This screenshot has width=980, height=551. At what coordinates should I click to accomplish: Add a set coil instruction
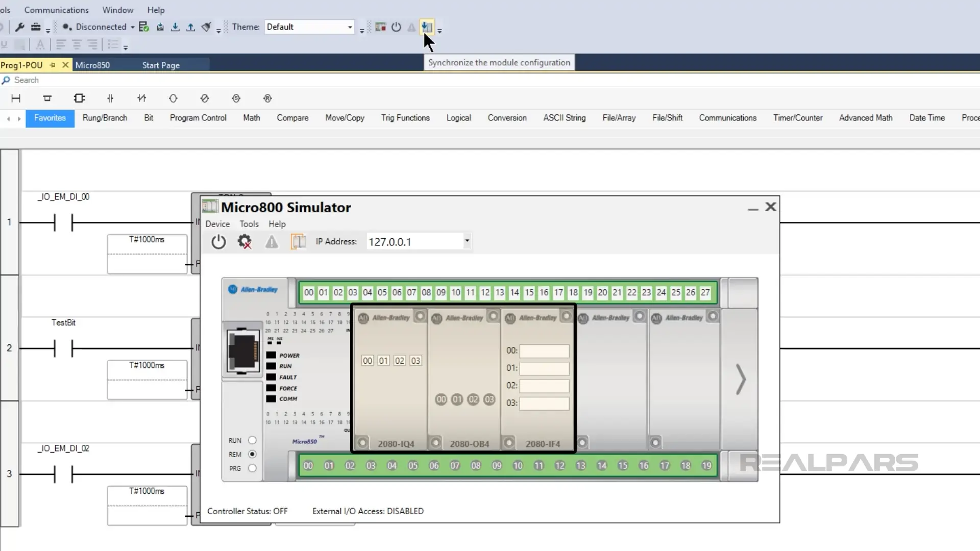pos(236,98)
